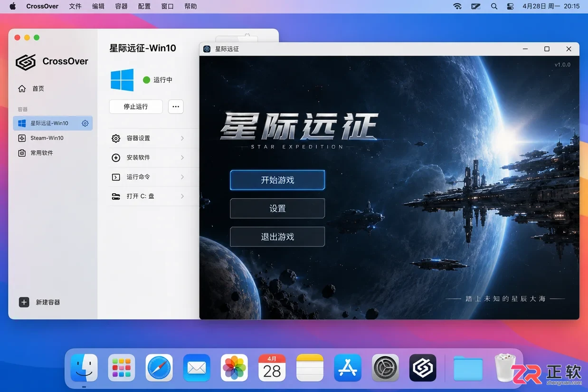Viewport: 588px width, 392px height.
Task: Open Notes from the Dock
Action: pos(310,368)
